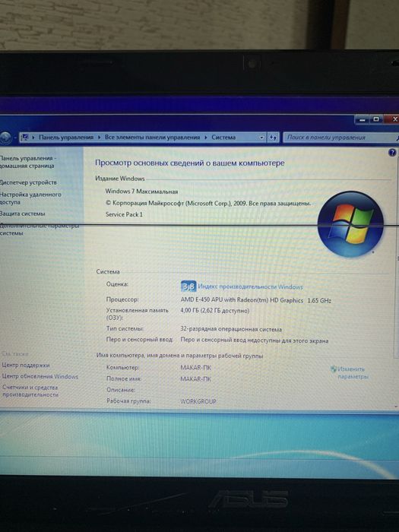Select Система breadcrumb segment

pos(223,138)
